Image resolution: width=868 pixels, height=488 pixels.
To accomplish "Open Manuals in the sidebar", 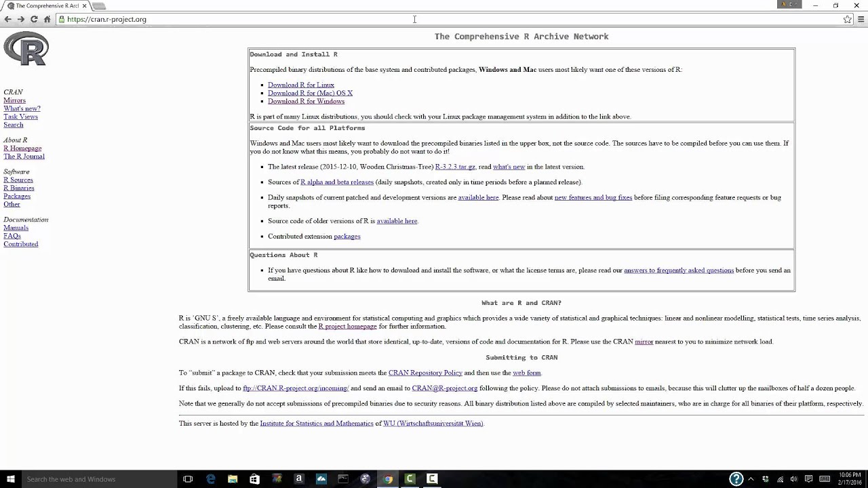I will coord(16,228).
